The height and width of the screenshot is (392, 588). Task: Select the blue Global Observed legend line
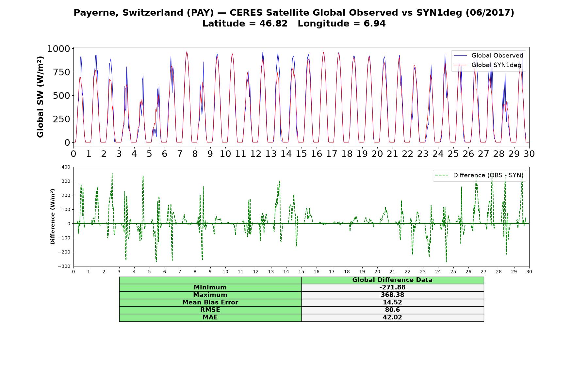(x=461, y=56)
